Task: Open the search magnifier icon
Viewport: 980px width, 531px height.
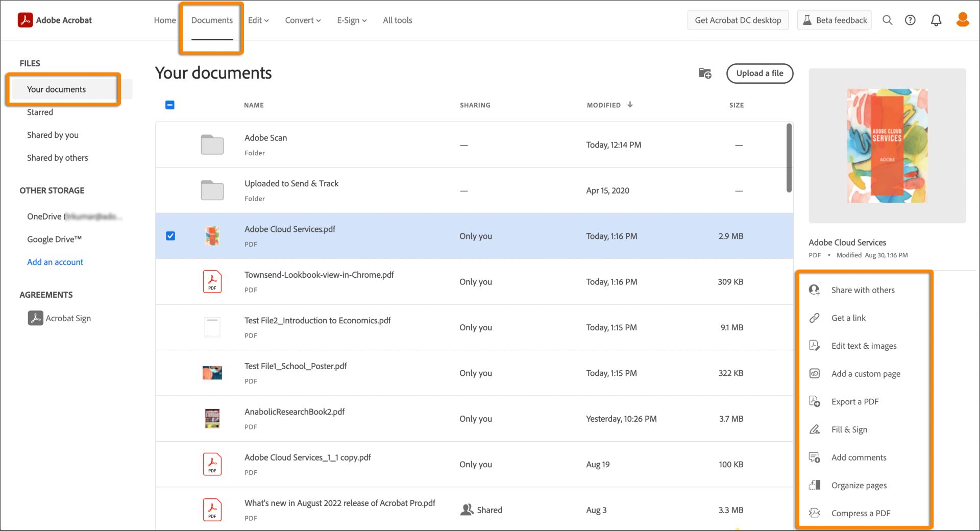Action: pos(888,20)
